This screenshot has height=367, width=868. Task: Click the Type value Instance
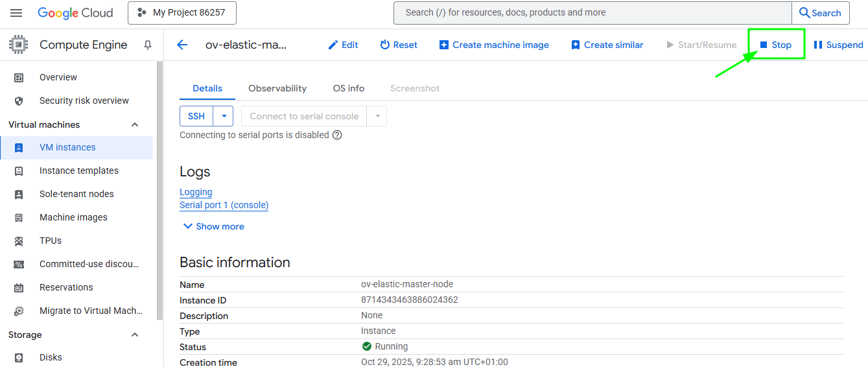pyautogui.click(x=379, y=331)
